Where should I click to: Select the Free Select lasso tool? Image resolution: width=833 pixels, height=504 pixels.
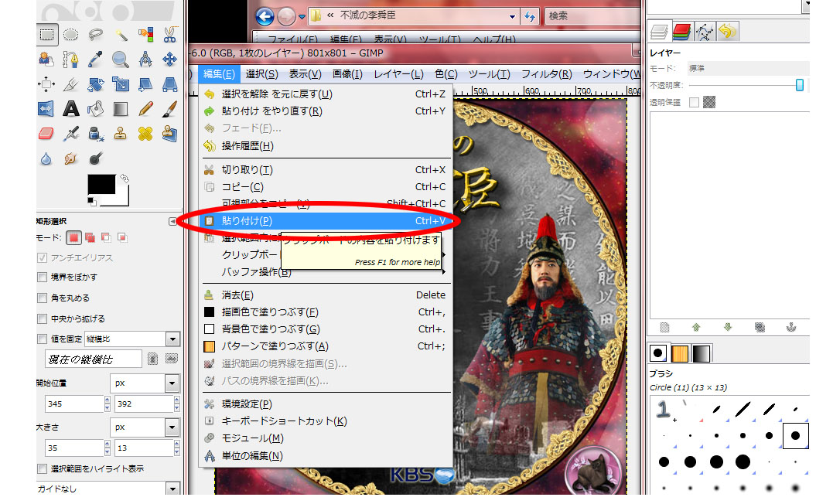(96, 35)
